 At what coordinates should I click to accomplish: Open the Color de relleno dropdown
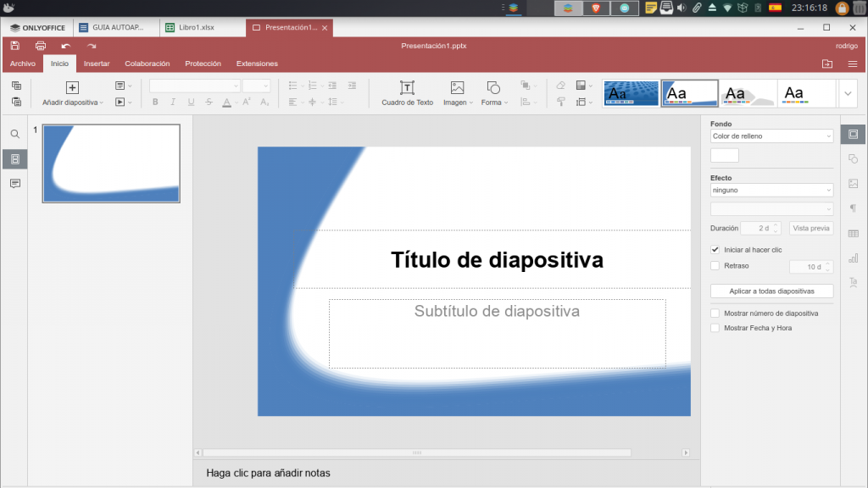click(771, 136)
